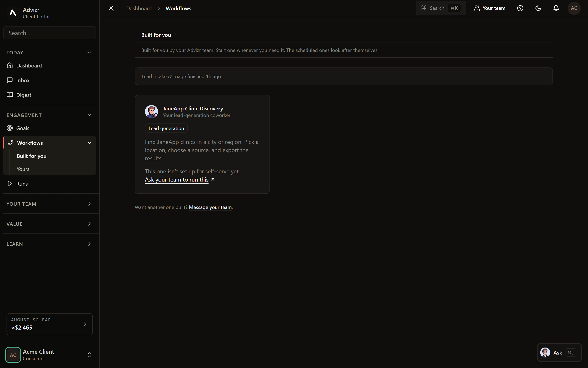Click Ask your team to run this
This screenshot has width=588, height=368.
177,180
